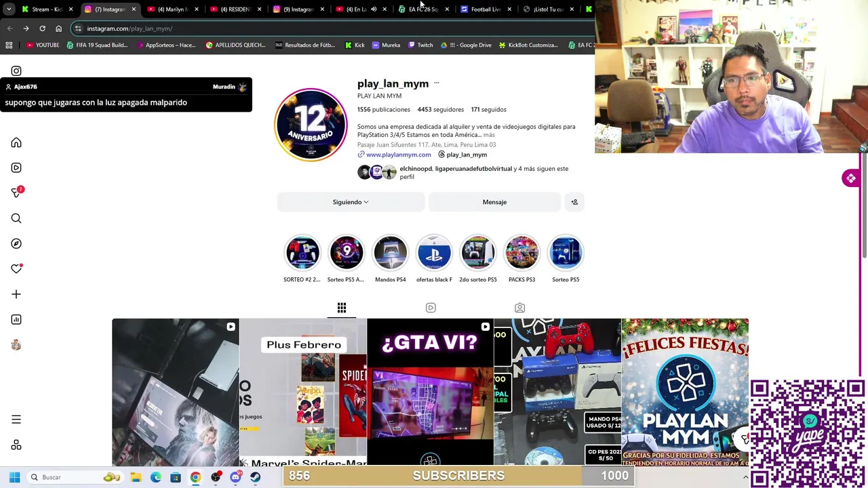The image size is (868, 488).
Task: Expand the Siguiendo following dropdown
Action: tap(351, 202)
